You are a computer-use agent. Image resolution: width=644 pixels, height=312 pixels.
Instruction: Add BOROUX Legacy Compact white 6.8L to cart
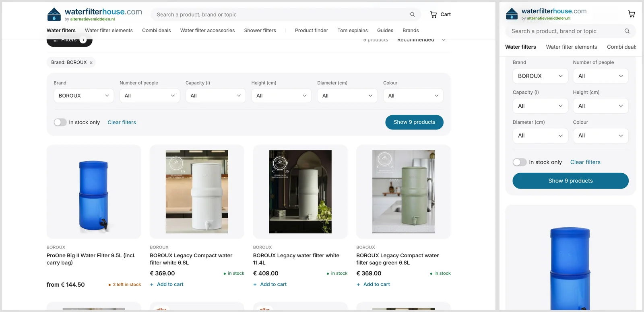point(167,284)
